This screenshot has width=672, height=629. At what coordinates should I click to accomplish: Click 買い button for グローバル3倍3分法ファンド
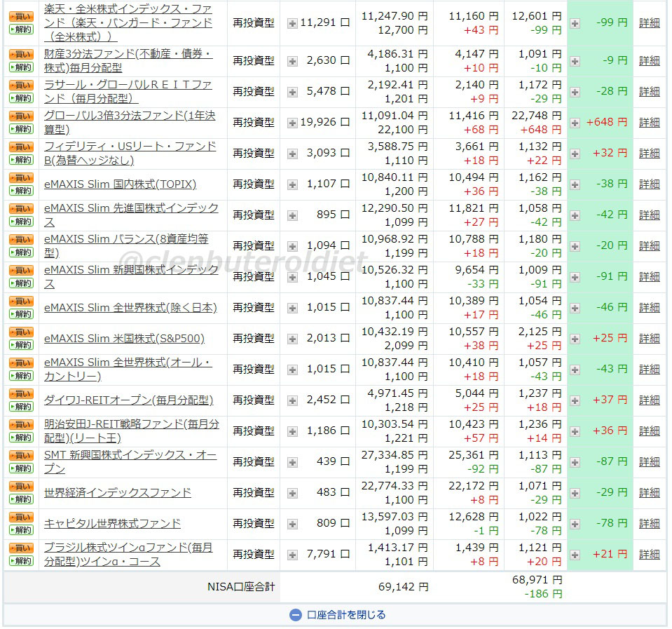click(22, 116)
